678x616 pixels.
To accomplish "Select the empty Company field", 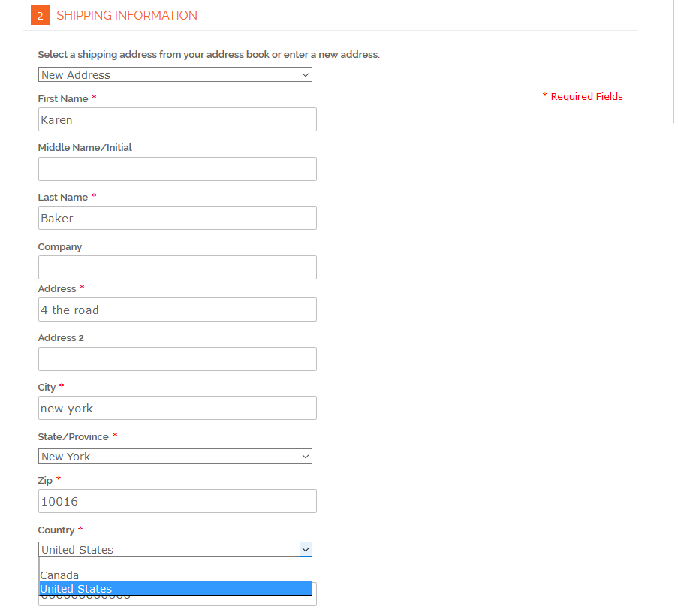I will 177,267.
